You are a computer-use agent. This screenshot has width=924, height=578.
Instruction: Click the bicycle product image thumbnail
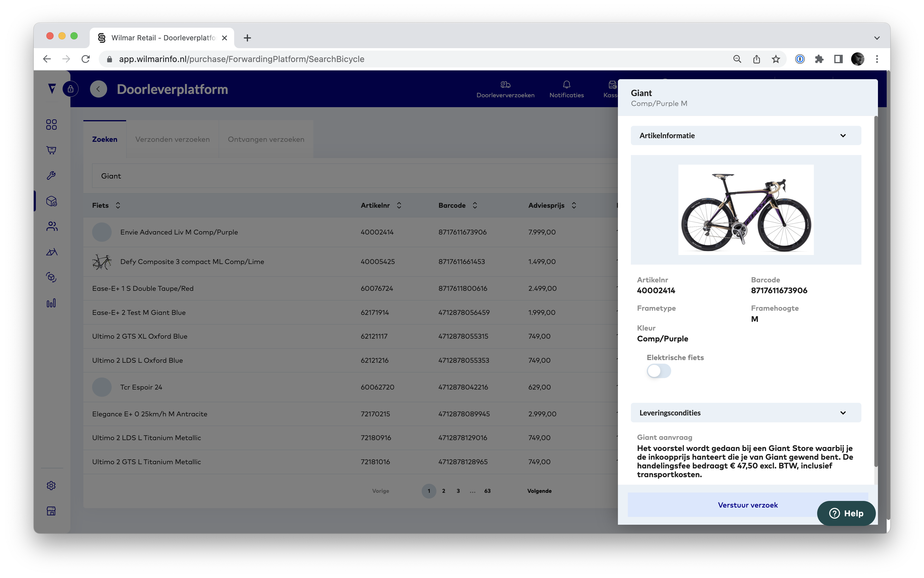coord(746,210)
